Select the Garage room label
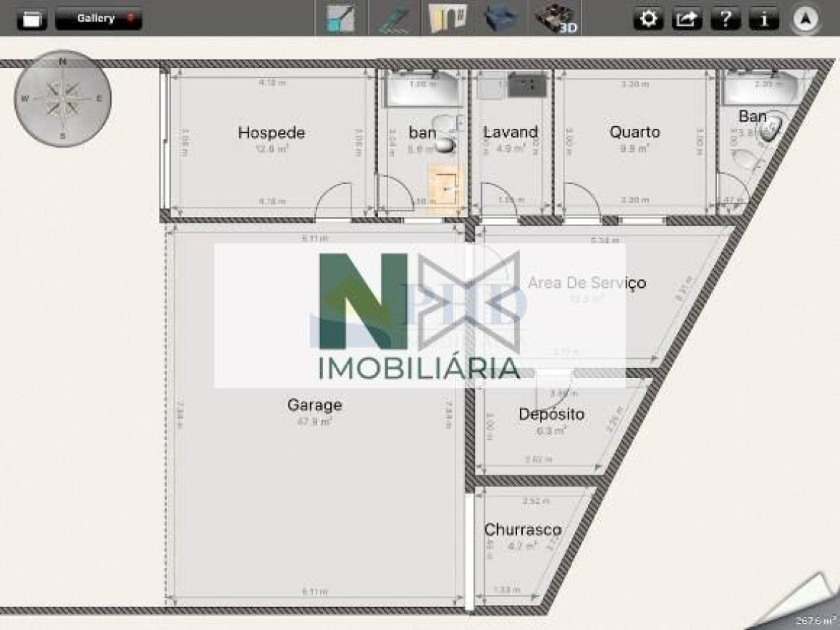 tap(314, 405)
